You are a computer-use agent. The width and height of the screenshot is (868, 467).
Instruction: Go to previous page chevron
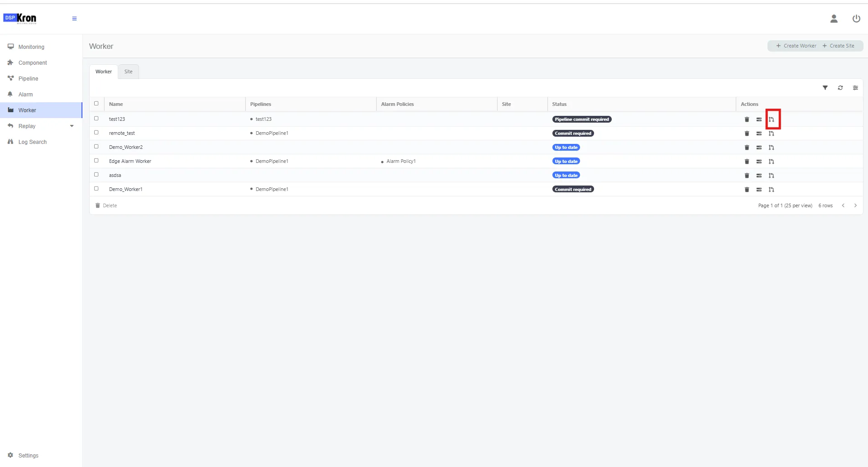pos(843,205)
